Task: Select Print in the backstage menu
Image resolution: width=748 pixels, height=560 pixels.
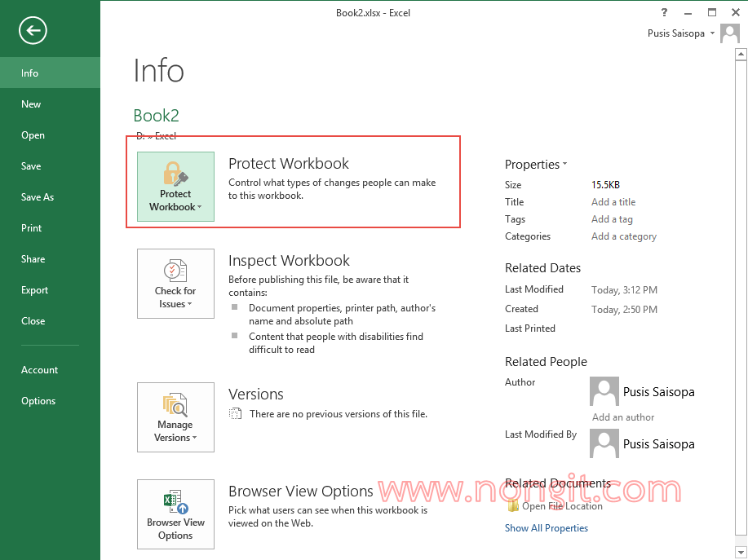Action: [x=32, y=228]
